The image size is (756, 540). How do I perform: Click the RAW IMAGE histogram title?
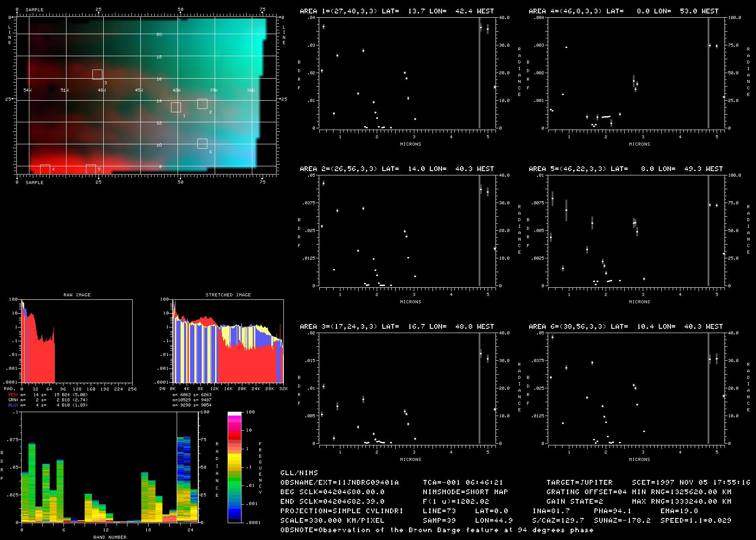pos(77,295)
